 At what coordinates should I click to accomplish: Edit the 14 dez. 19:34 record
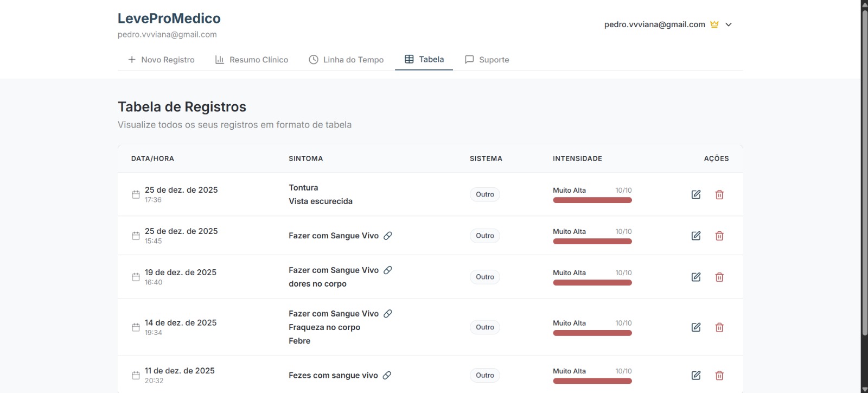pos(696,327)
